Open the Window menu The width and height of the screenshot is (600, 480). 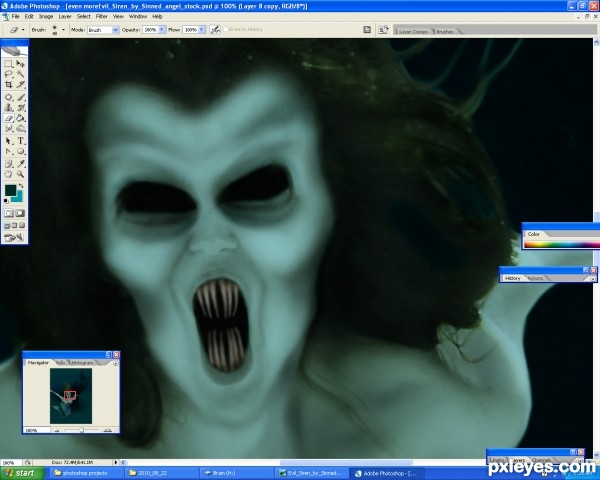tap(138, 16)
